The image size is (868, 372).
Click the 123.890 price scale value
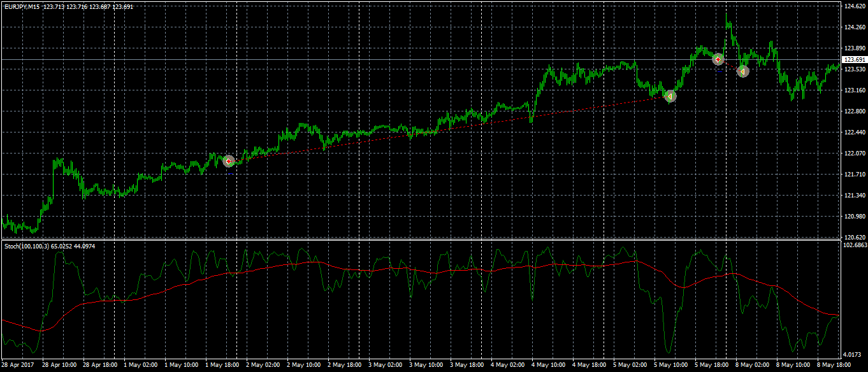(855, 48)
